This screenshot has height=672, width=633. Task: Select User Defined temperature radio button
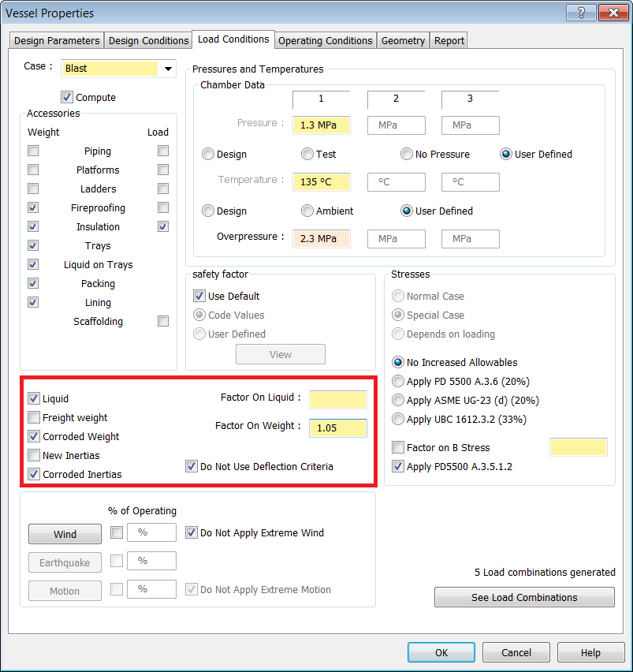pyautogui.click(x=407, y=211)
